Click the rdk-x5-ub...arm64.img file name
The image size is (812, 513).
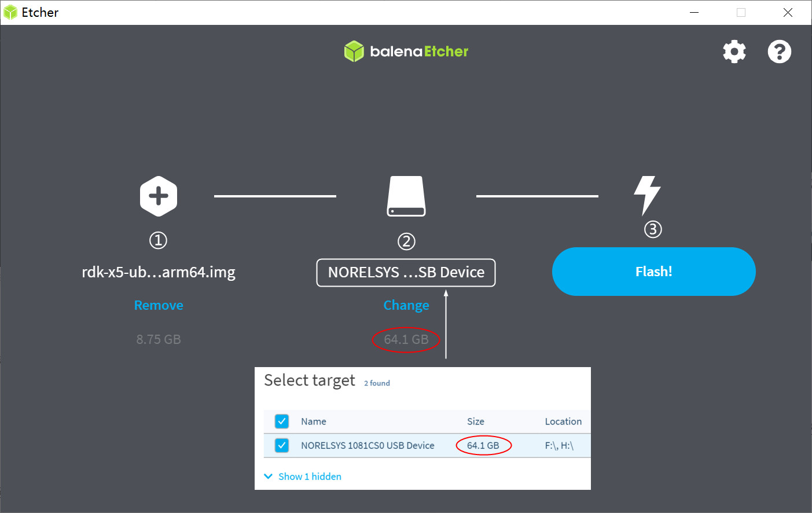point(159,272)
